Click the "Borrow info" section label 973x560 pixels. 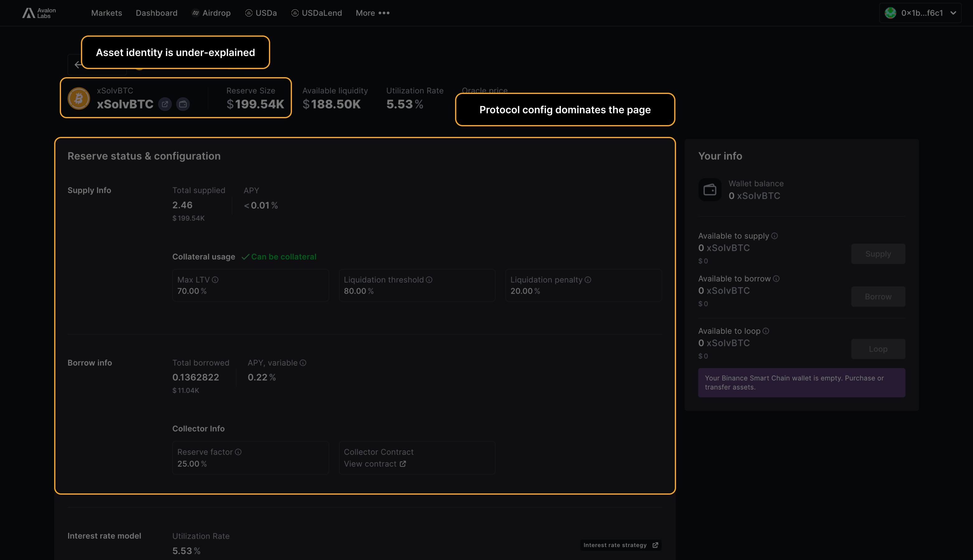[x=90, y=363]
